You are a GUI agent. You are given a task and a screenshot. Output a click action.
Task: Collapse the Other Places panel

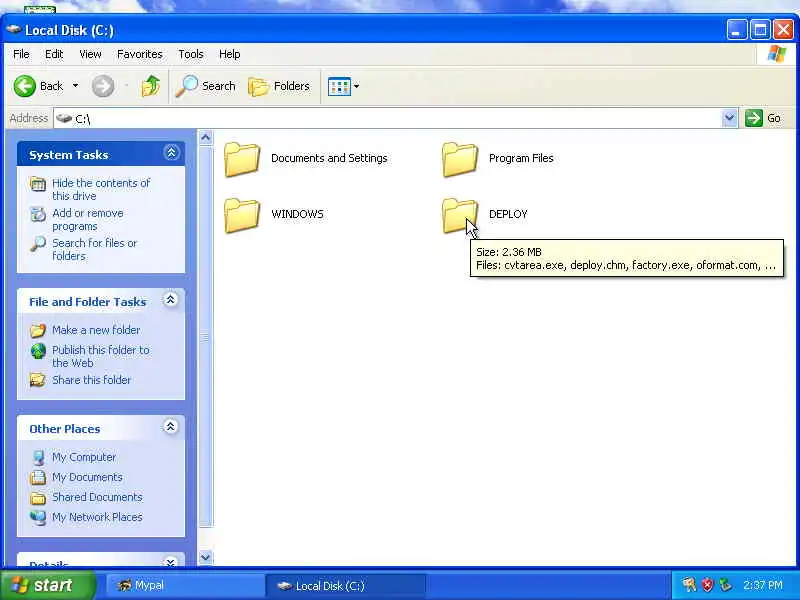tap(170, 427)
